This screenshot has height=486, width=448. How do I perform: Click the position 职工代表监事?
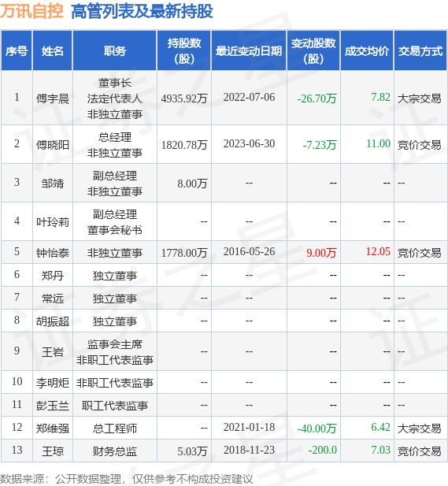(x=115, y=406)
